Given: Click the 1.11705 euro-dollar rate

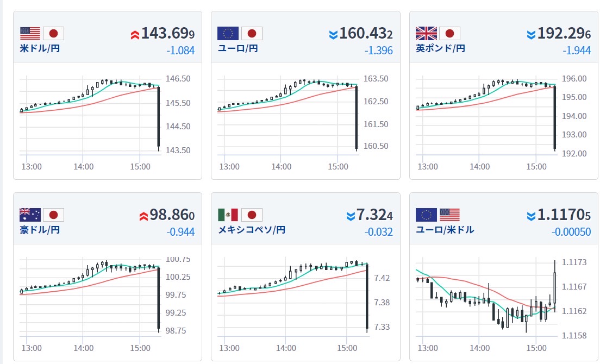Looking at the screenshot, I should pos(564,215).
